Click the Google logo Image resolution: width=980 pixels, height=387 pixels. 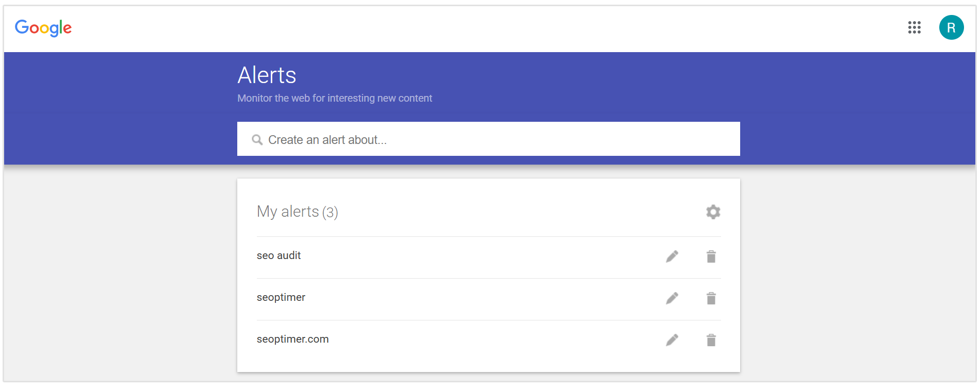(x=43, y=27)
